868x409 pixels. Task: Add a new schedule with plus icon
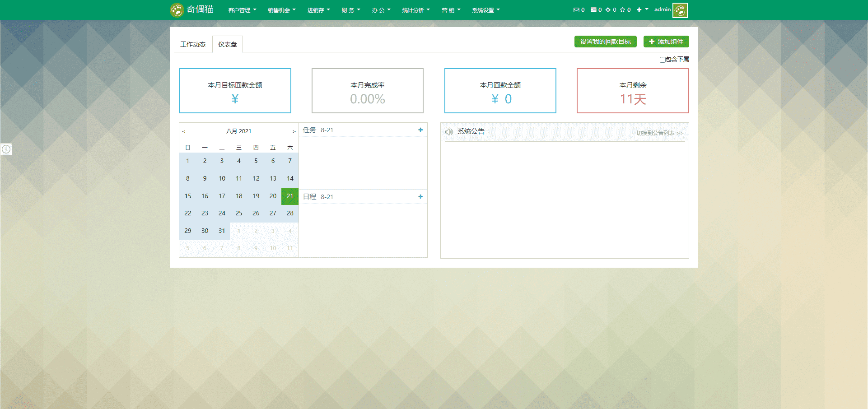coord(420,197)
